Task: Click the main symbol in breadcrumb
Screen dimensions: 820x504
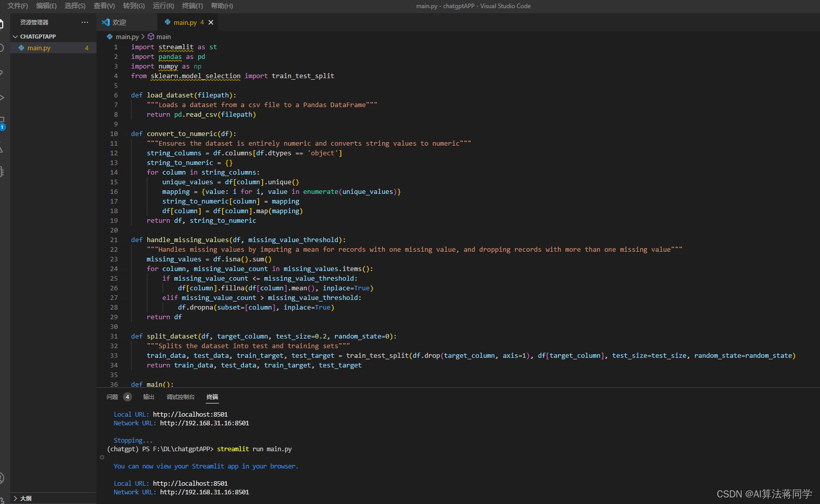Action: click(164, 37)
